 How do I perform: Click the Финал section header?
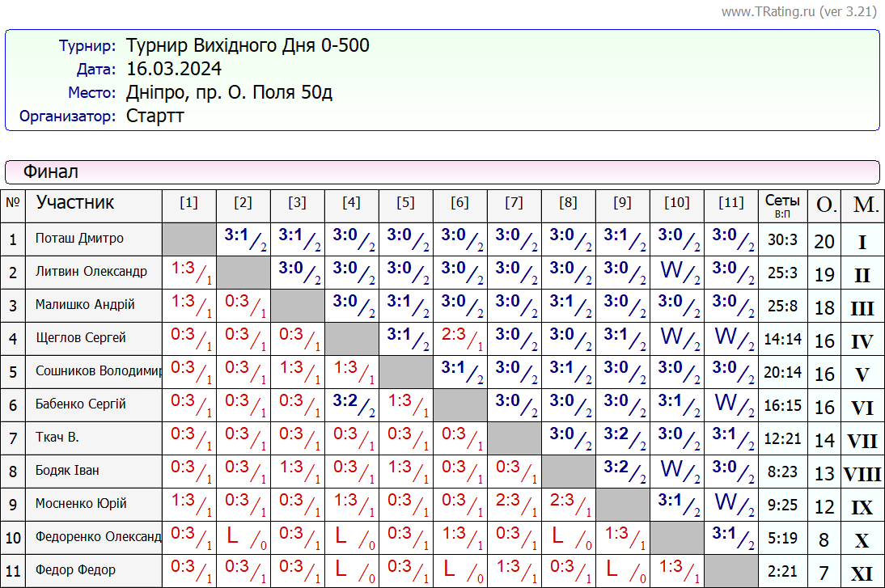[x=50, y=171]
